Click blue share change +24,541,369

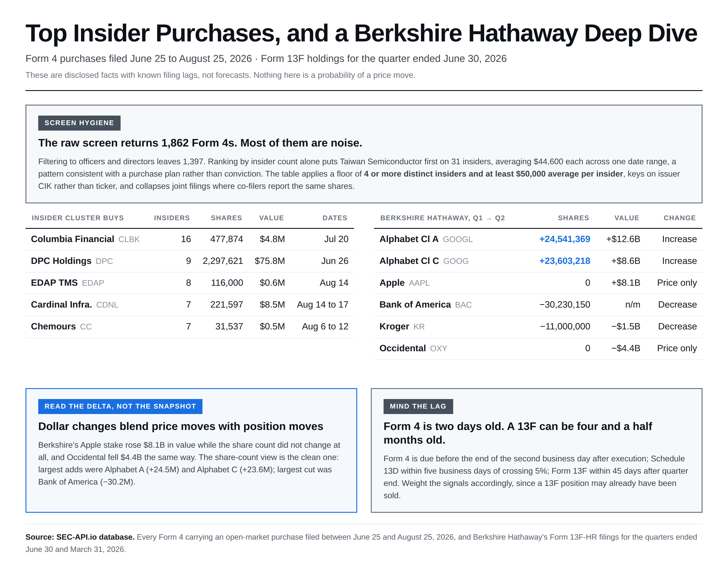tap(565, 239)
